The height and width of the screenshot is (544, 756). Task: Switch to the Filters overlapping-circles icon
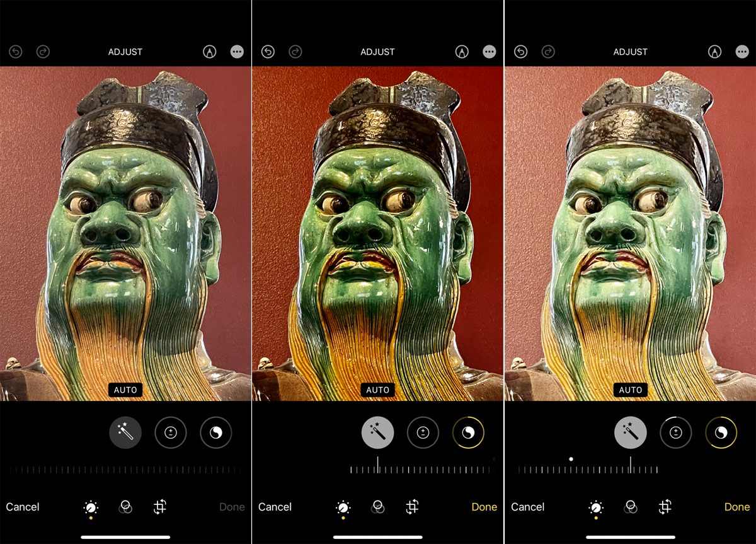coord(125,507)
